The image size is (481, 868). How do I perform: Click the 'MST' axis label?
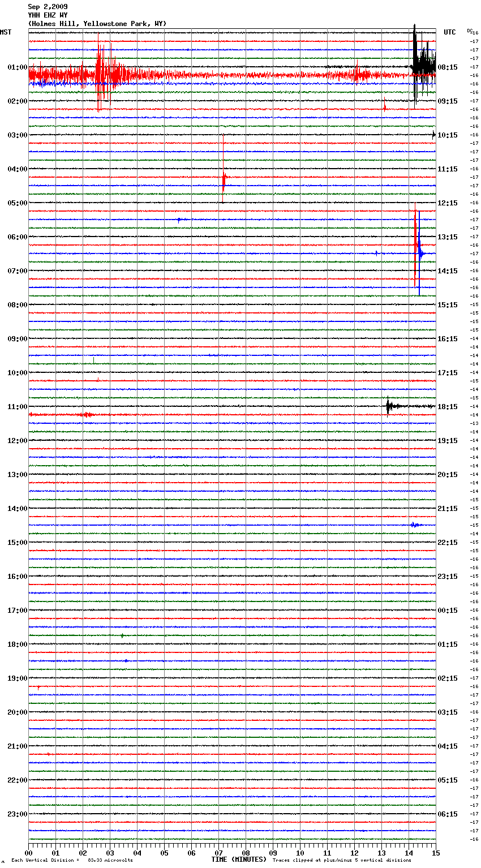[6, 32]
